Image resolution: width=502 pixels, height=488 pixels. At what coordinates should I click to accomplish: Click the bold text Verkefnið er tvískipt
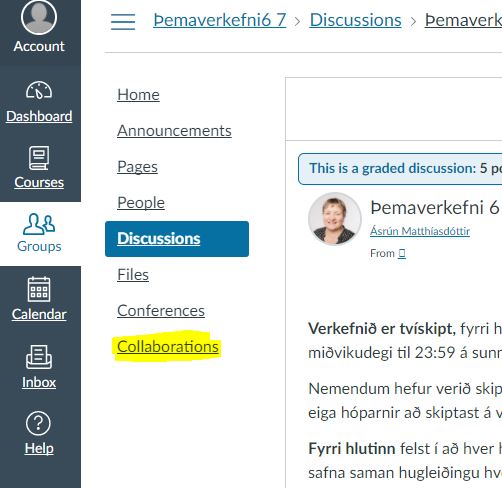[x=382, y=329]
